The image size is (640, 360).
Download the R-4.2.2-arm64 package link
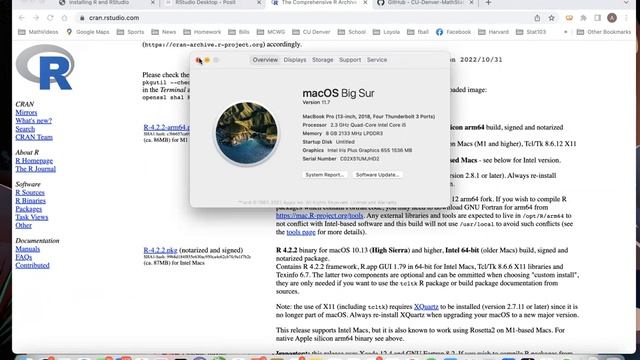click(x=167, y=127)
